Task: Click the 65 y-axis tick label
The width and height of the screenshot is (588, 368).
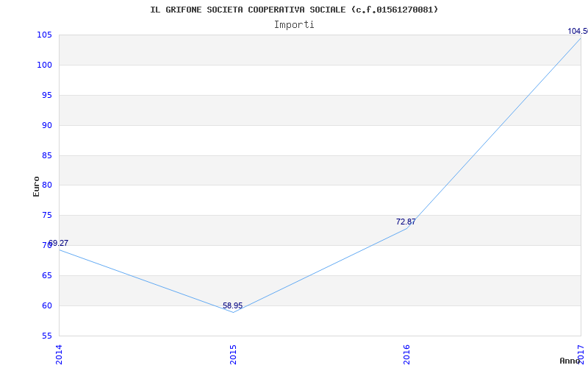Action: click(46, 275)
